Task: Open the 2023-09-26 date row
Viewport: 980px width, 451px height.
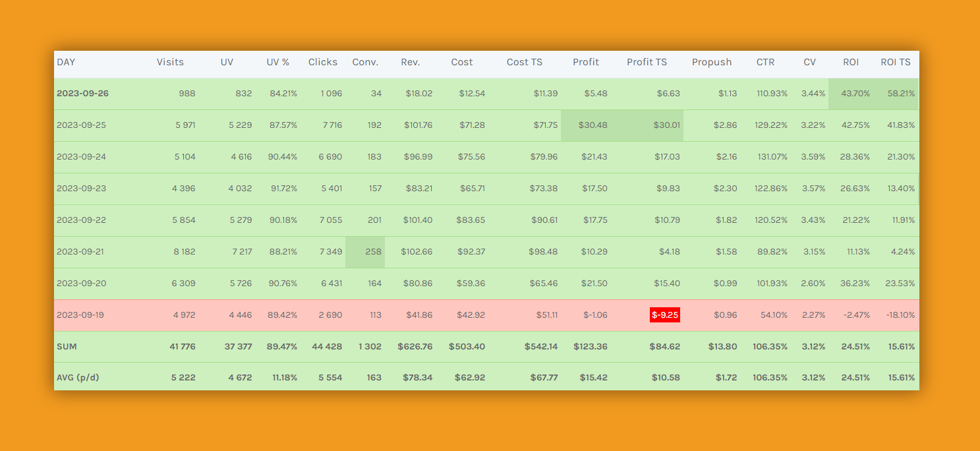Action: (82, 94)
